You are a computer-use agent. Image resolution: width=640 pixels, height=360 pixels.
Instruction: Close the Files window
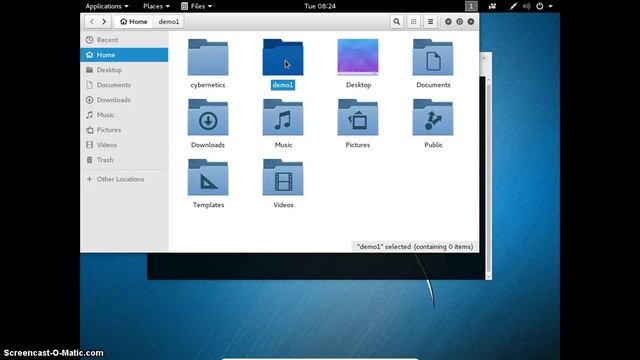(471, 22)
